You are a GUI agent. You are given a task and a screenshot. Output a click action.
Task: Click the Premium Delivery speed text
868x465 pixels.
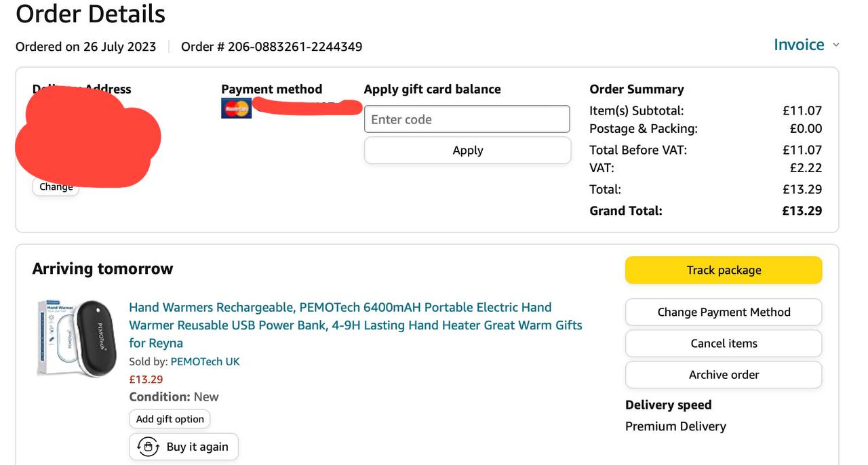(x=675, y=426)
